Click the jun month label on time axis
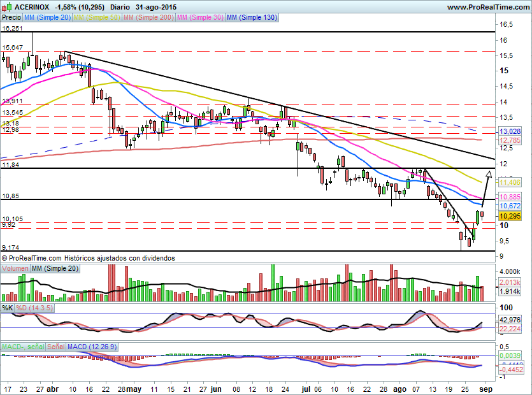Image resolution: width=532 pixels, height=395 pixels. pyautogui.click(x=216, y=389)
